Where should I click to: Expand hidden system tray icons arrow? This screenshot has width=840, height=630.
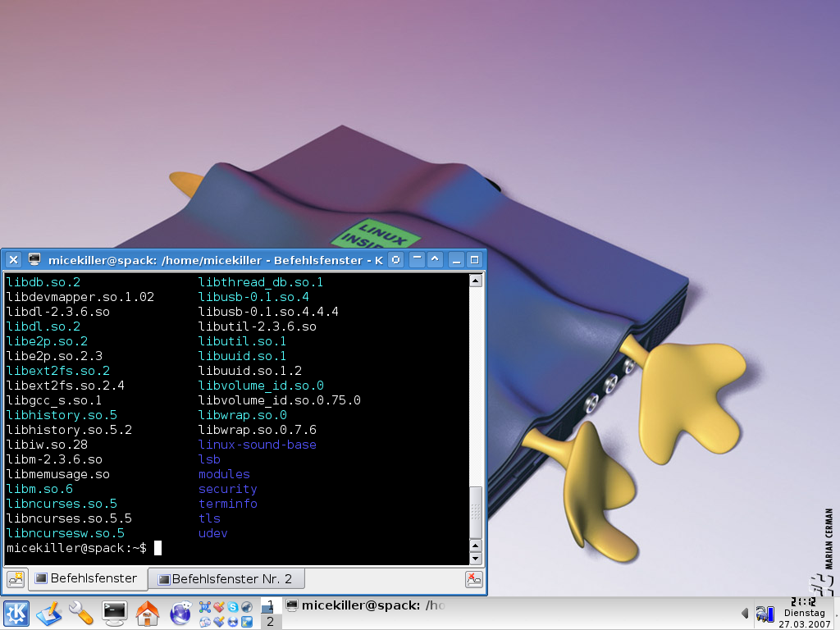tap(745, 613)
